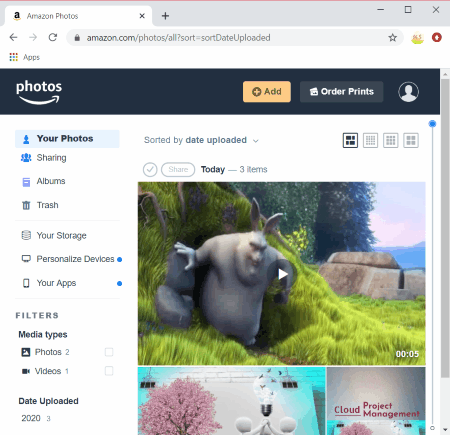Filter by 2020 date uploaded
Image resolution: width=450 pixels, height=435 pixels.
click(x=36, y=418)
